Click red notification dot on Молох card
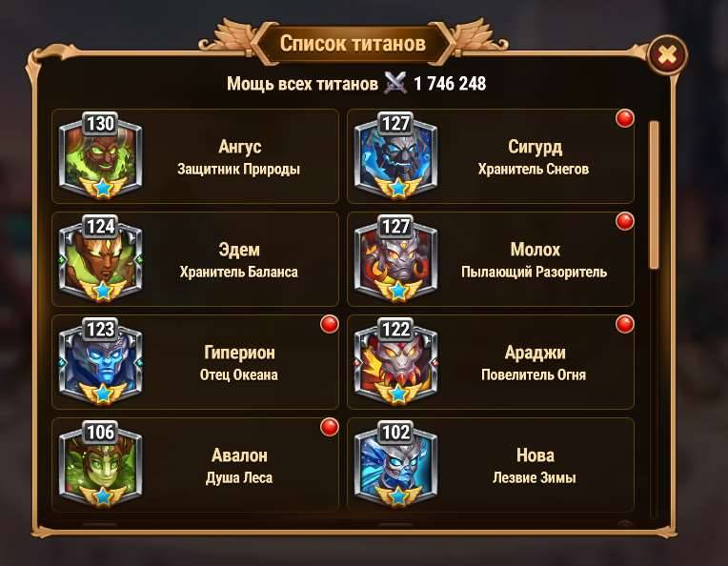 (x=625, y=221)
